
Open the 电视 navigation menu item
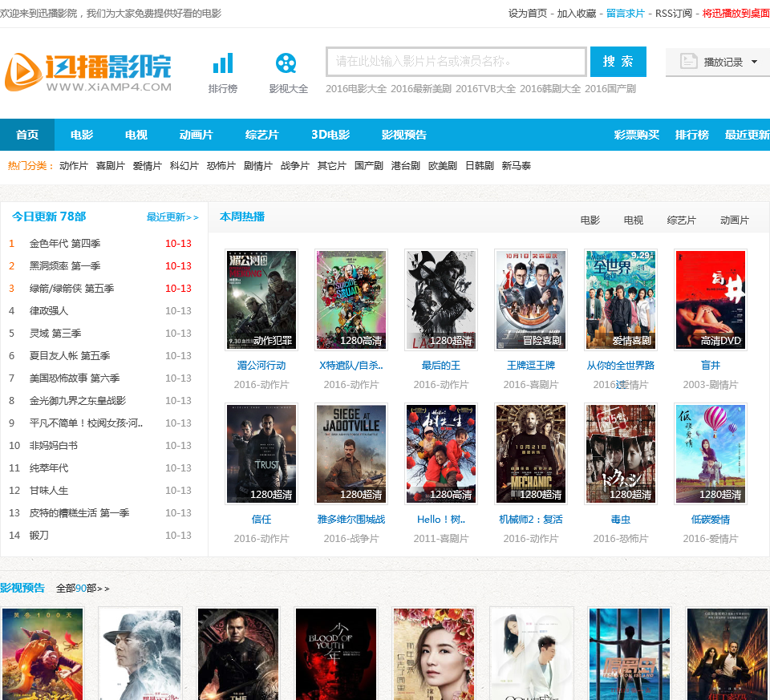[x=136, y=135]
